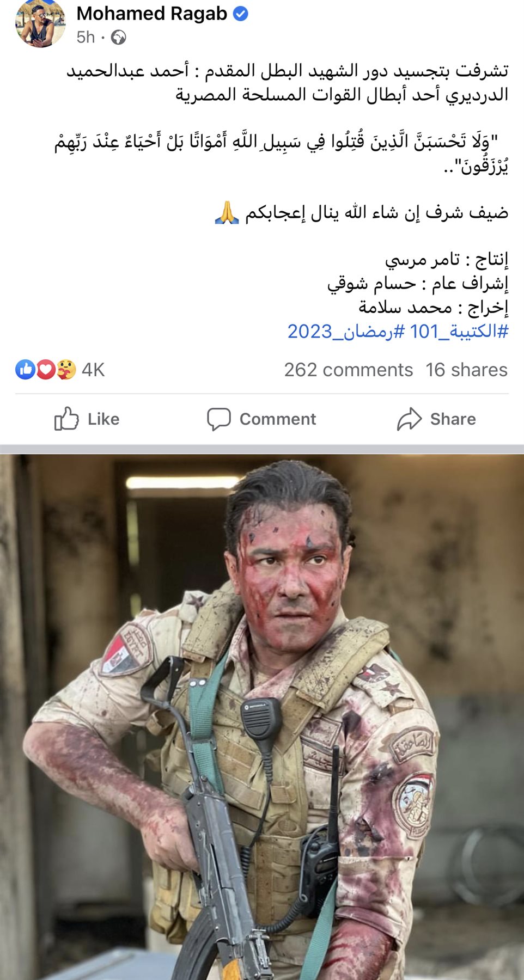The height and width of the screenshot is (980, 524).
Task: Click the arrow Share icon
Action: pyautogui.click(x=410, y=419)
